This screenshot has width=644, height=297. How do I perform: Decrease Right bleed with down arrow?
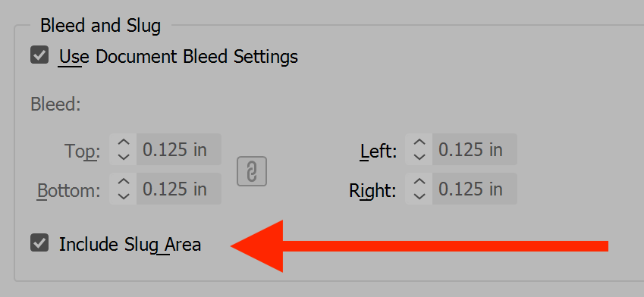[419, 196]
